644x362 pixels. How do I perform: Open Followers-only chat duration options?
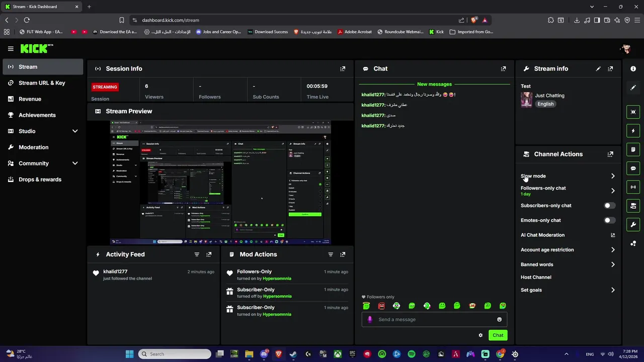568,191
